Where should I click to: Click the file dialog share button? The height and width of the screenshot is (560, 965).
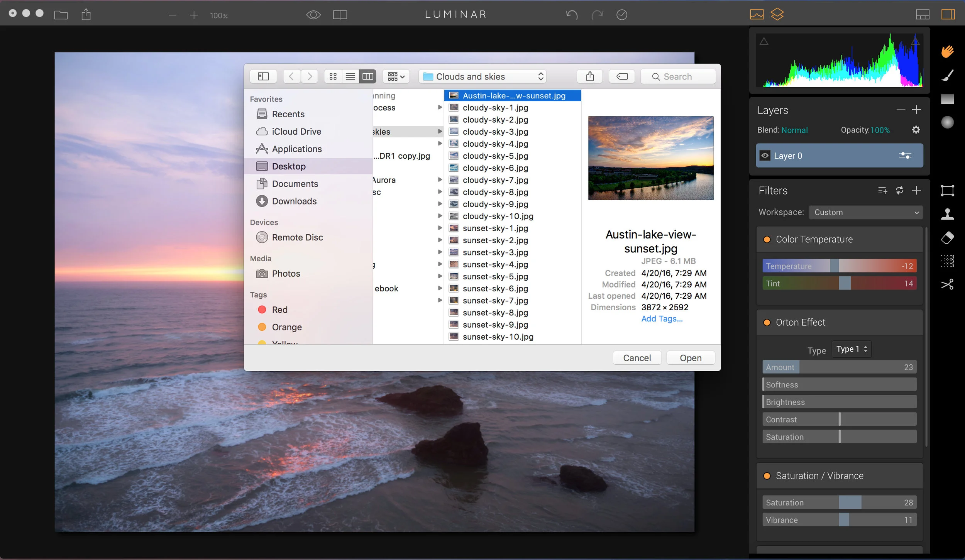(x=589, y=76)
